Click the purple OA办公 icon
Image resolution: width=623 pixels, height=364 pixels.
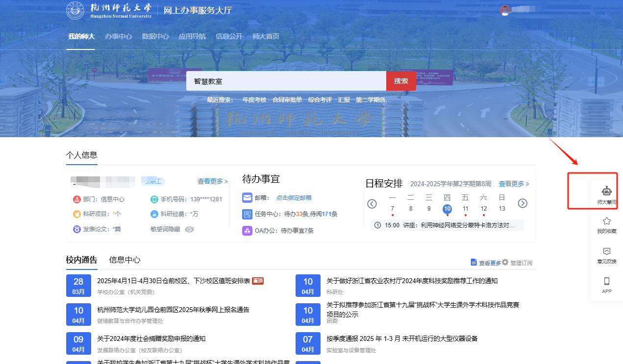[247, 230]
